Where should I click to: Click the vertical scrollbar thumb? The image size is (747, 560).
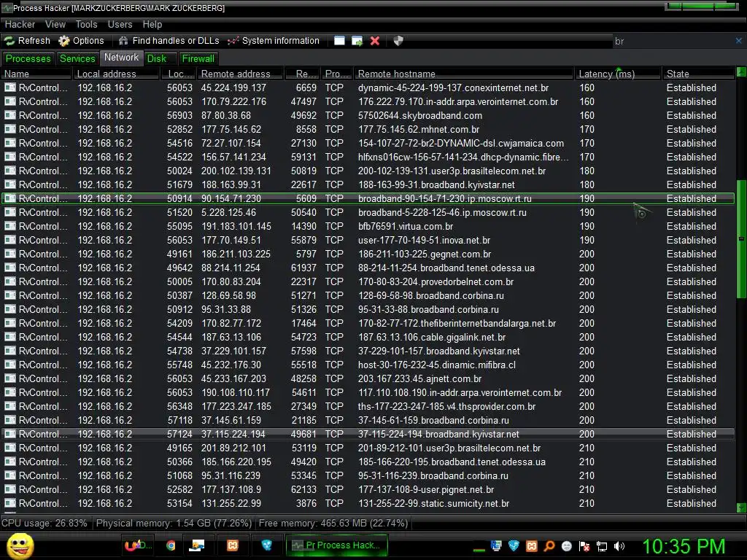(741, 238)
